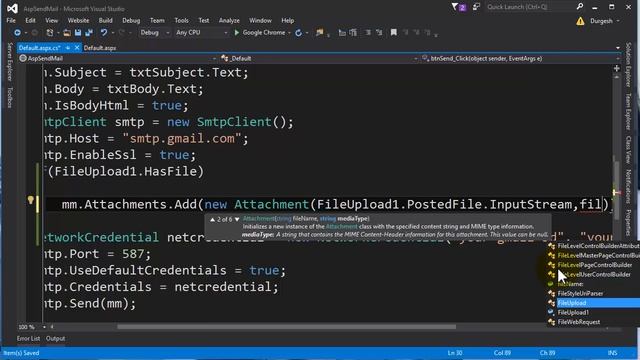Click the comment out lines toolbar icon
640x360 pixels.
pyautogui.click(x=368, y=32)
